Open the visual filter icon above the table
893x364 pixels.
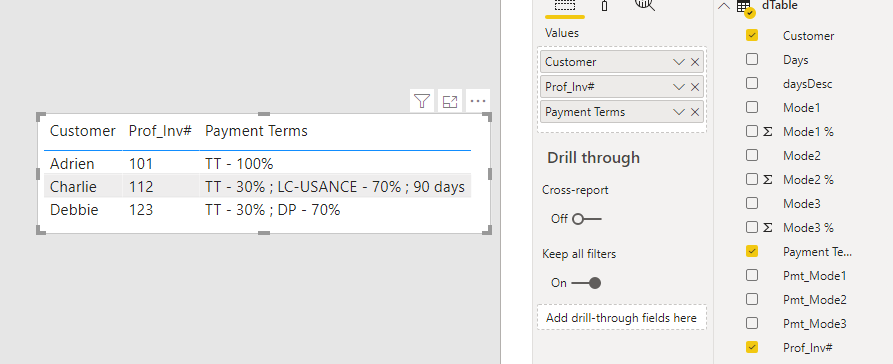421,102
